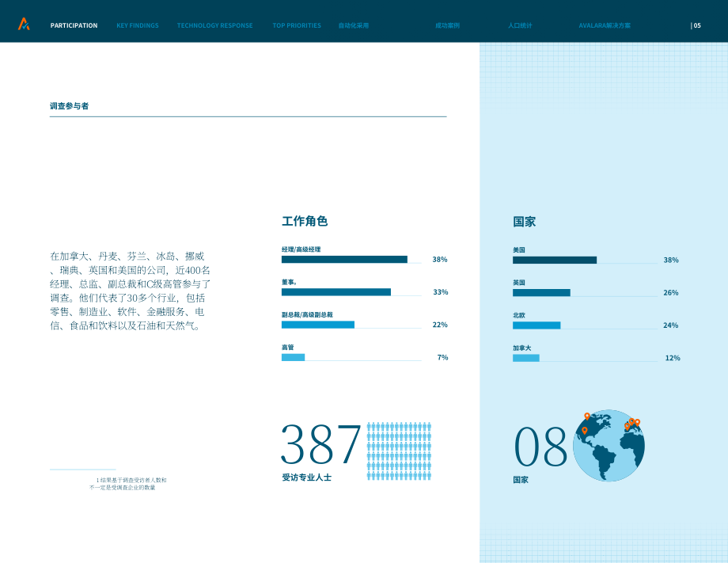The width and height of the screenshot is (728, 563).
Task: Click the 12% value for 加拿大
Action: pyautogui.click(x=673, y=358)
